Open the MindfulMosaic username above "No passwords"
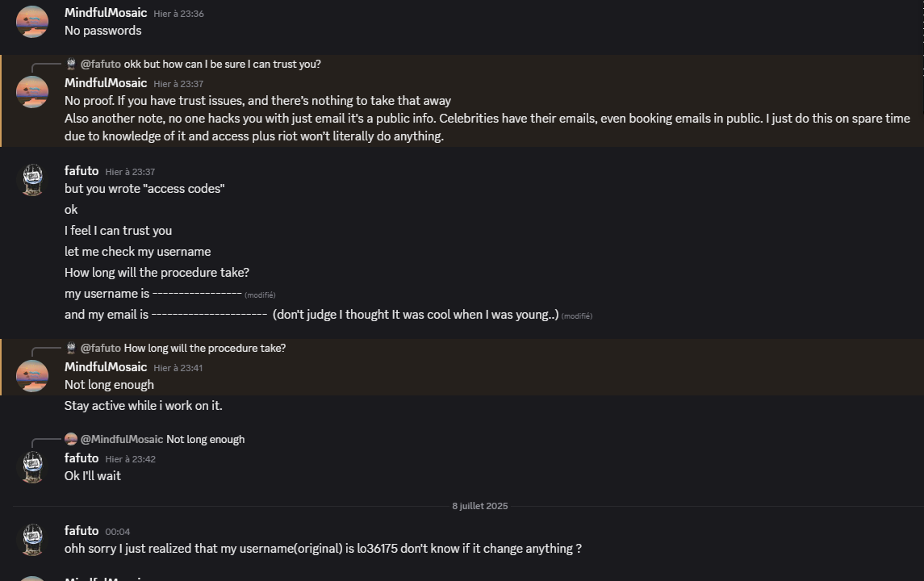Screen dimensions: 924x581 click(x=106, y=13)
